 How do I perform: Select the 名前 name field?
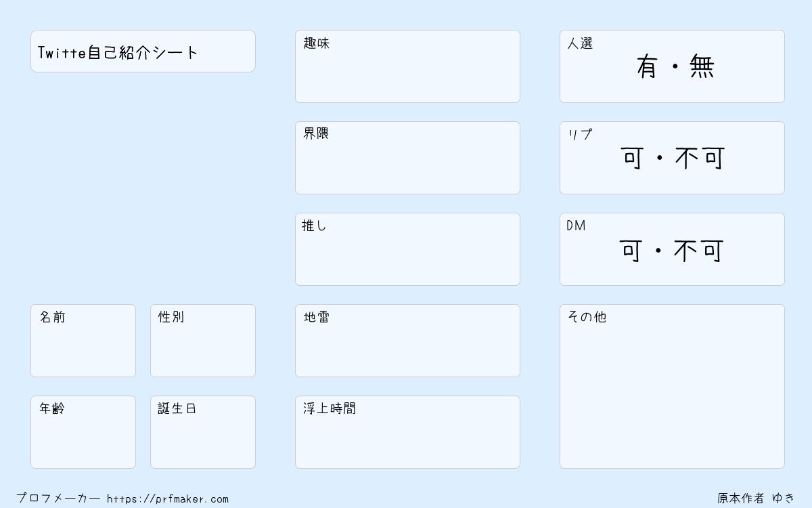point(83,341)
